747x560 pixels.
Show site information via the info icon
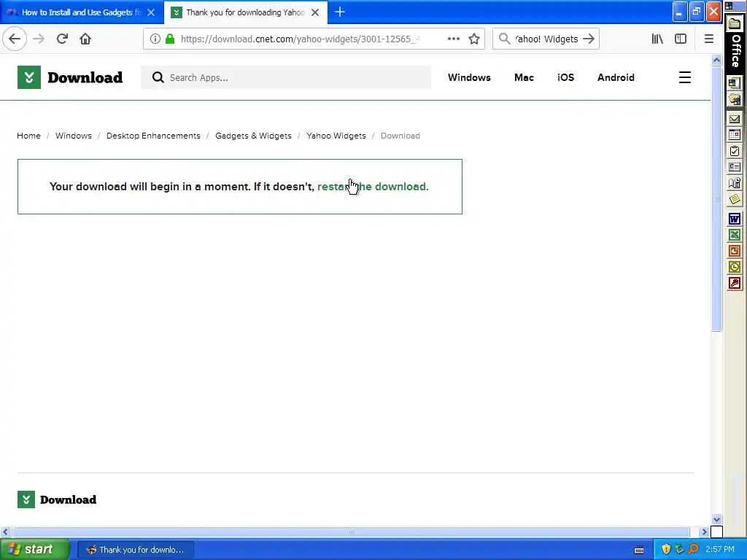tap(155, 39)
